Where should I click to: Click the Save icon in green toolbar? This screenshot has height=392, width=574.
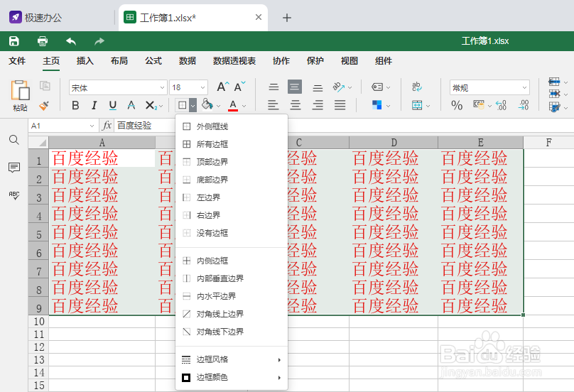[14, 41]
